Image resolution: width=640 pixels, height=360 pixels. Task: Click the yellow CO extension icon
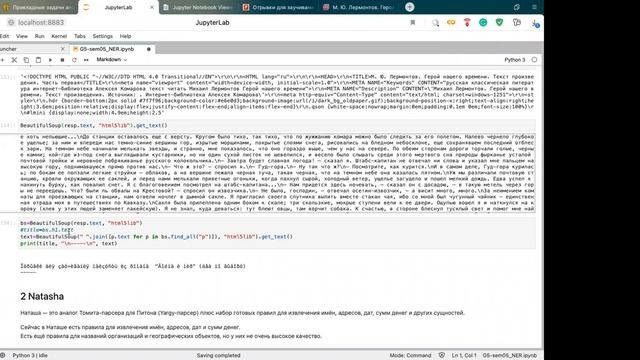point(451,22)
